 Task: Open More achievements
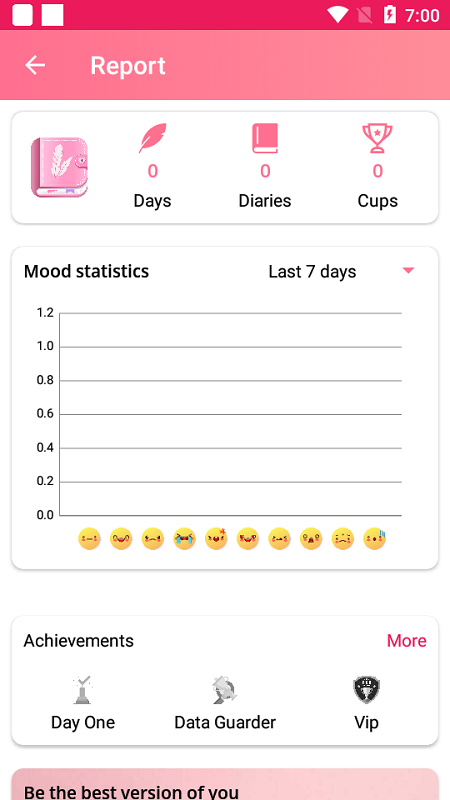[x=407, y=641]
